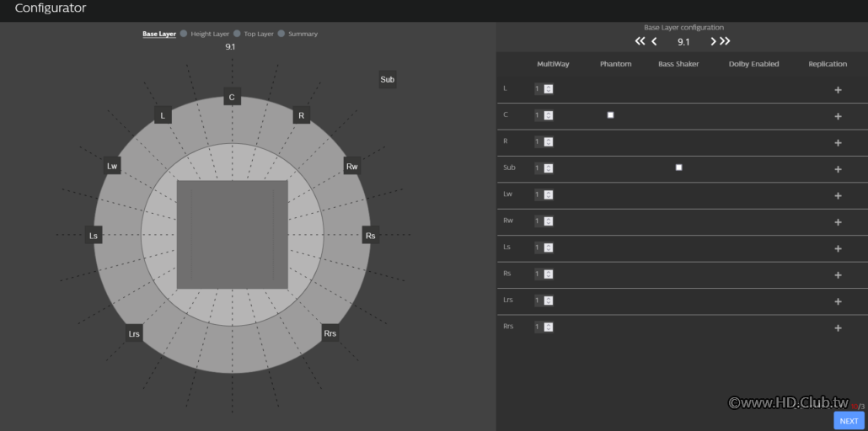
Task: Click the NEXT button
Action: tap(849, 421)
